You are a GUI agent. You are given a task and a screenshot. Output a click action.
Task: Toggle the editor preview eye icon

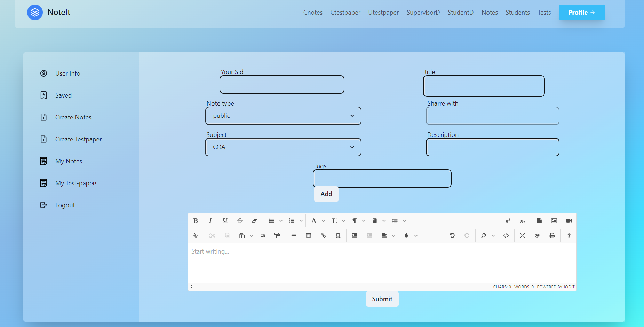point(537,235)
